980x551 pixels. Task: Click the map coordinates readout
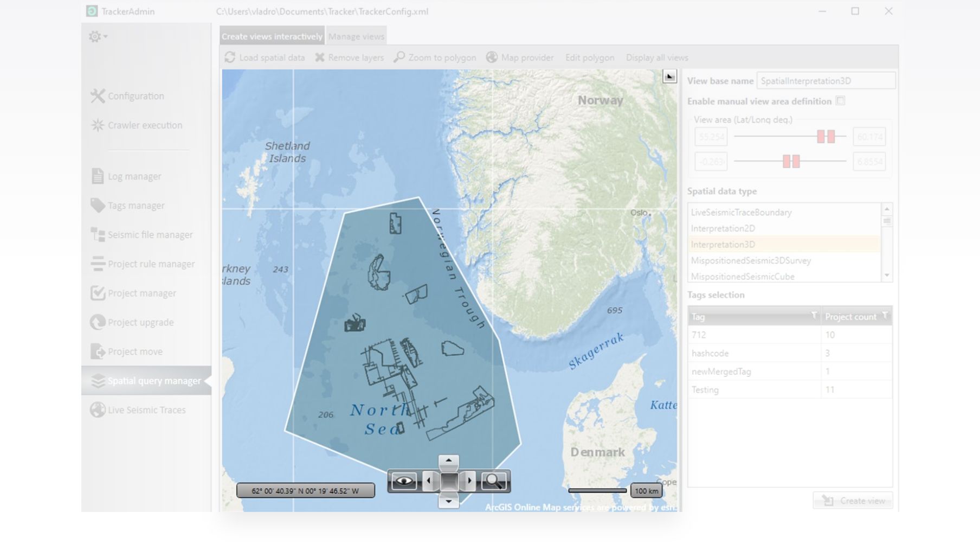(305, 491)
